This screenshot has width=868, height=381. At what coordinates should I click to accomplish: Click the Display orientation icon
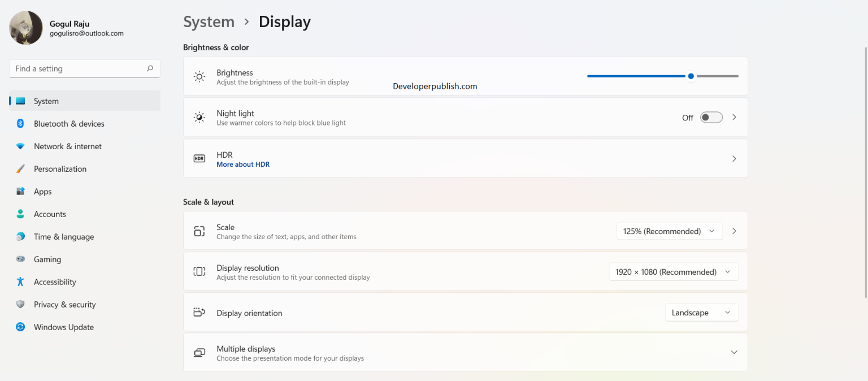coord(199,311)
